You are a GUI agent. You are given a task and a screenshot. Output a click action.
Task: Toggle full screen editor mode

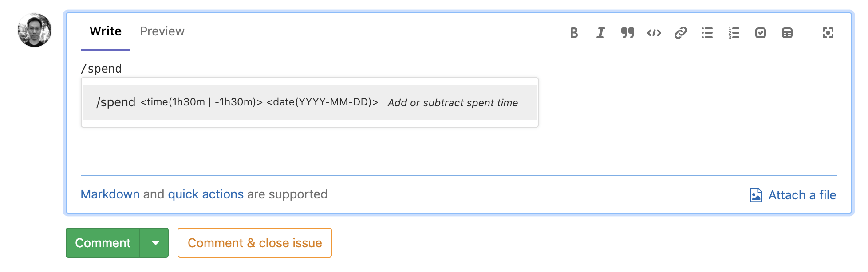coord(828,33)
